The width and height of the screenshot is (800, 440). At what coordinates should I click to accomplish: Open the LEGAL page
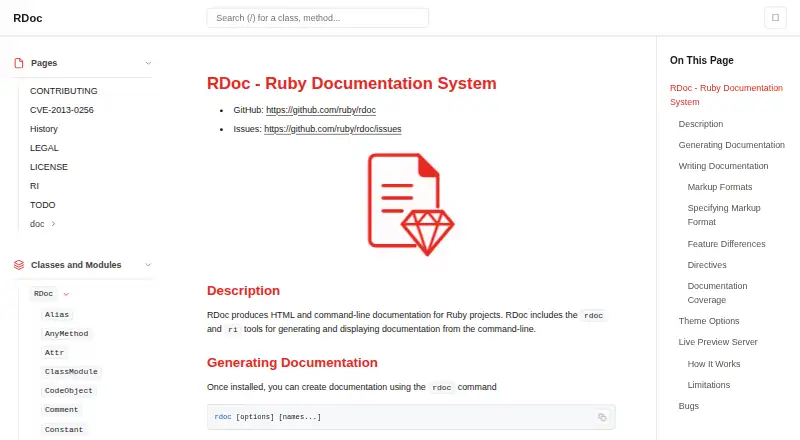[44, 148]
